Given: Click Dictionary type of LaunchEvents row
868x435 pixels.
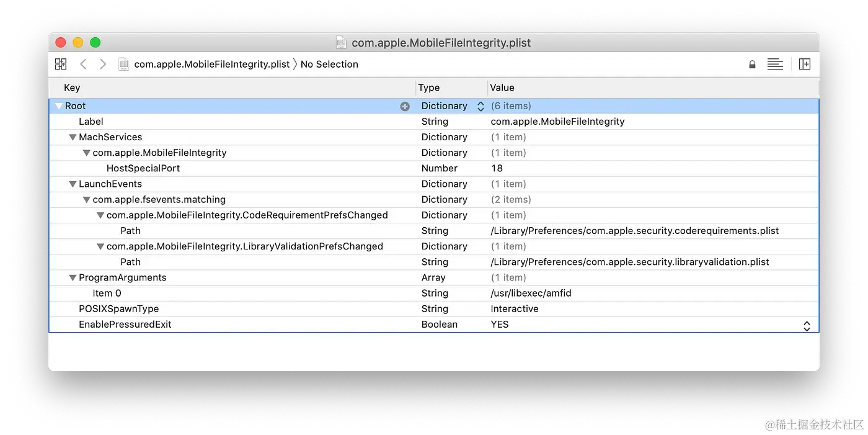Looking at the screenshot, I should click(445, 184).
